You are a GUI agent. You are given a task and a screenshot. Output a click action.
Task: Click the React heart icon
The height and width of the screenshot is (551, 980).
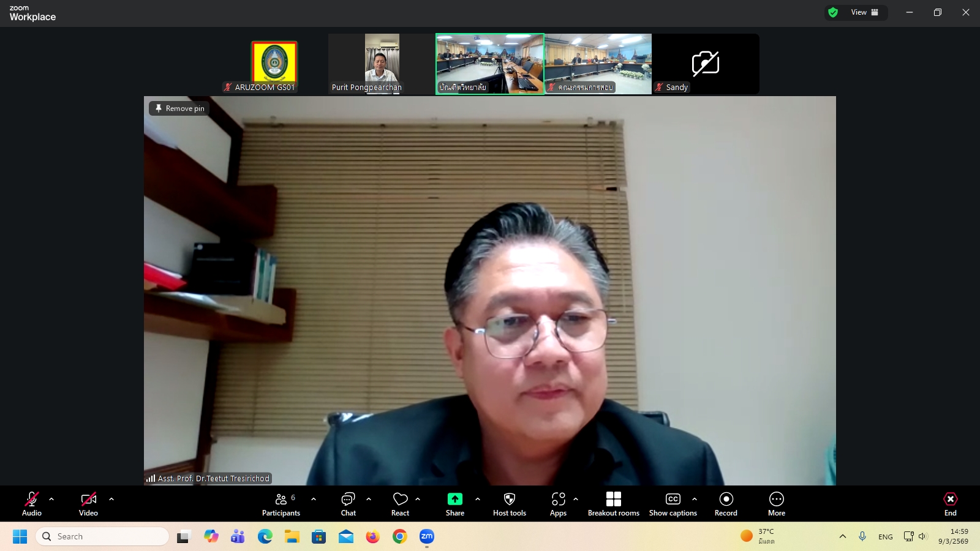coord(400,504)
